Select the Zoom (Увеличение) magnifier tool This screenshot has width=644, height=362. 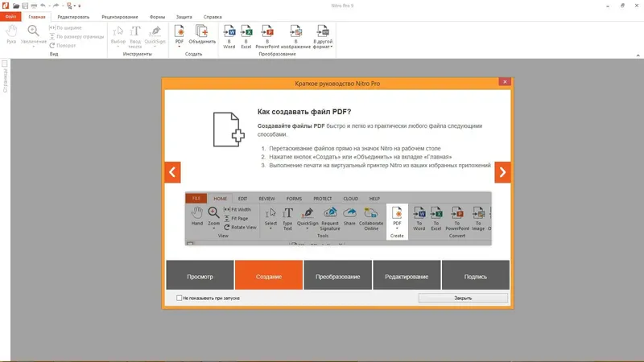click(33, 34)
